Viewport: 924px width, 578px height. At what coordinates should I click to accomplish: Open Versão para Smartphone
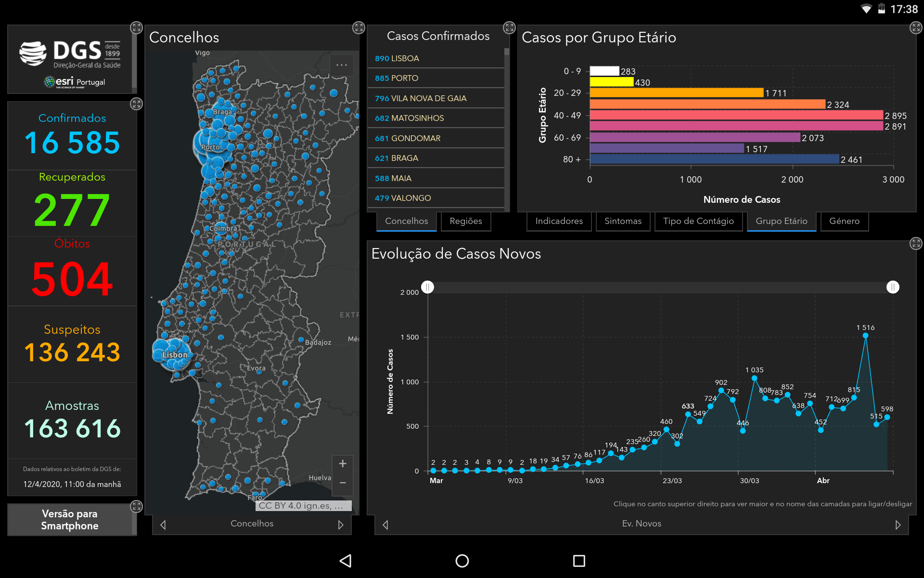click(x=70, y=520)
